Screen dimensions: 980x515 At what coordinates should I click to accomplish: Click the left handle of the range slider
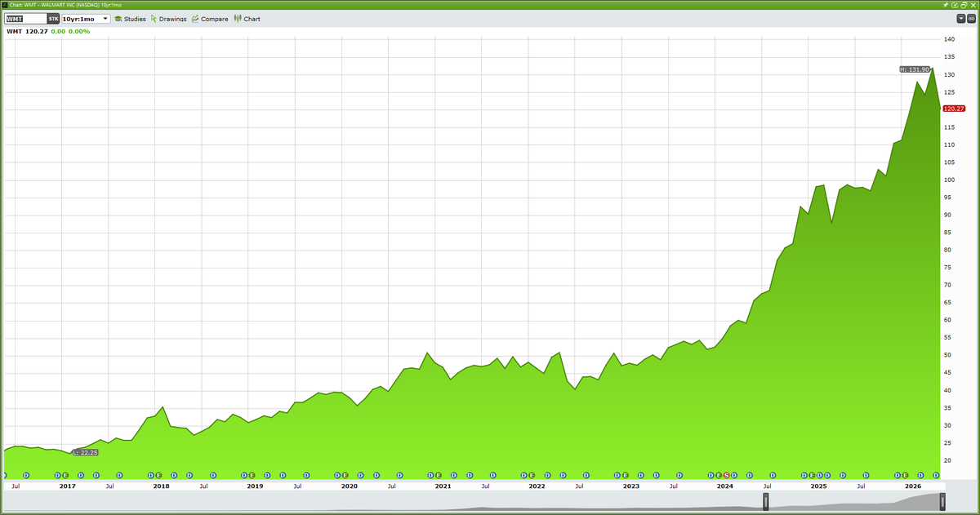tap(766, 500)
